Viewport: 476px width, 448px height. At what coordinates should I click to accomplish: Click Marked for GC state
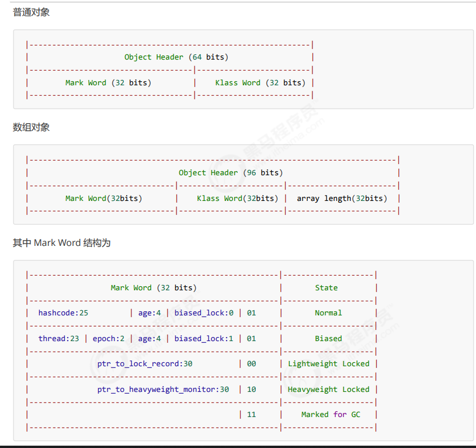click(331, 415)
